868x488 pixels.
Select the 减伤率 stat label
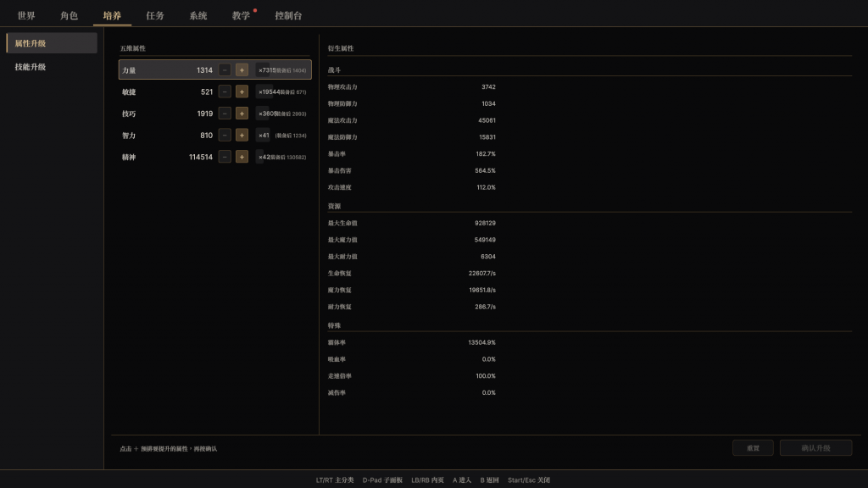[x=337, y=392]
